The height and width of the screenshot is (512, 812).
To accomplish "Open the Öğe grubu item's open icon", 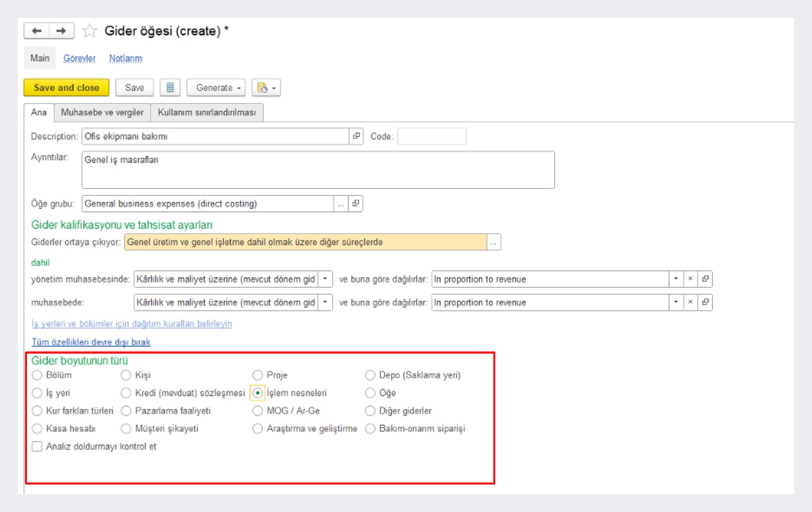I will [356, 203].
